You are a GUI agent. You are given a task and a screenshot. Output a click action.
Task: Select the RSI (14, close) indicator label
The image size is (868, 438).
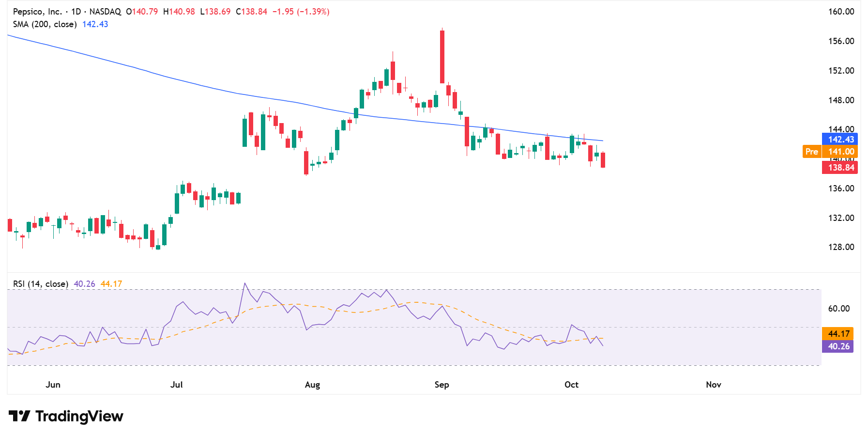(x=40, y=284)
